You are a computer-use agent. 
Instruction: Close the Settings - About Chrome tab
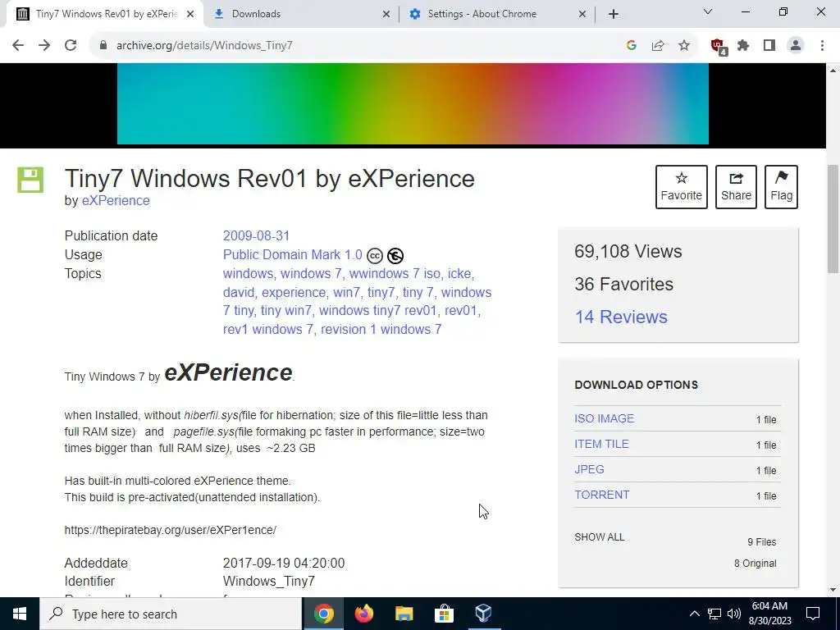pyautogui.click(x=582, y=15)
